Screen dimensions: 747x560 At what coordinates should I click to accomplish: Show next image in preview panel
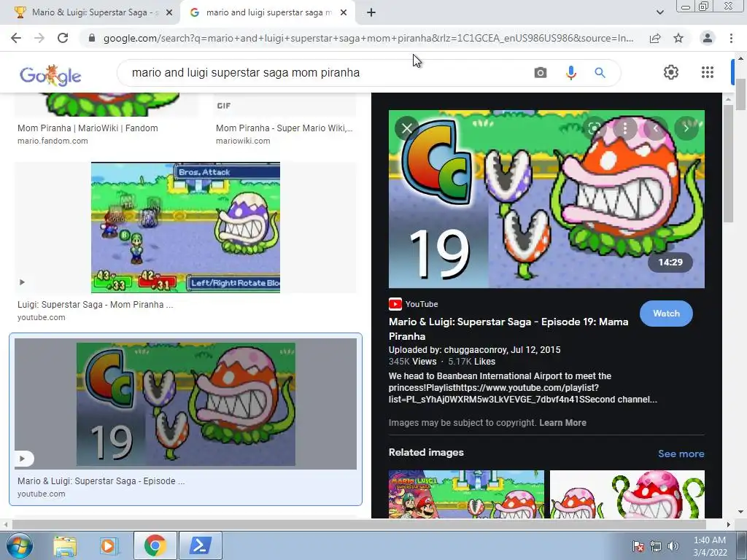tap(686, 128)
